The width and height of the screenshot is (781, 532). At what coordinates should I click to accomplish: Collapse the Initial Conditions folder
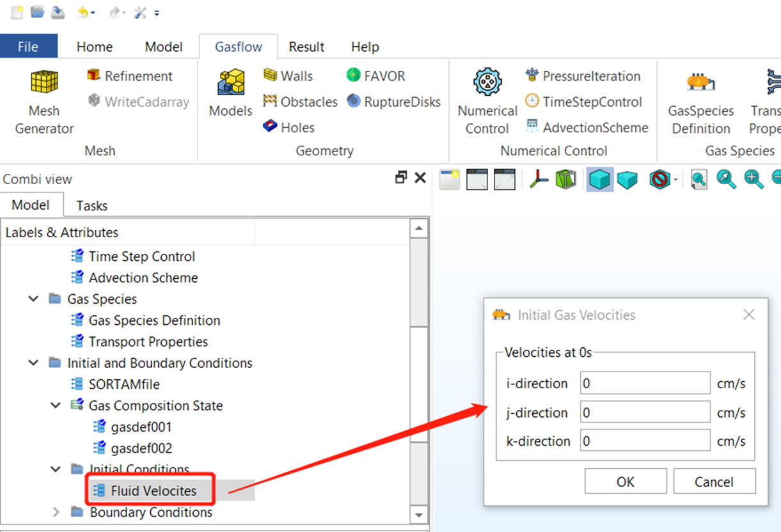click(x=56, y=469)
